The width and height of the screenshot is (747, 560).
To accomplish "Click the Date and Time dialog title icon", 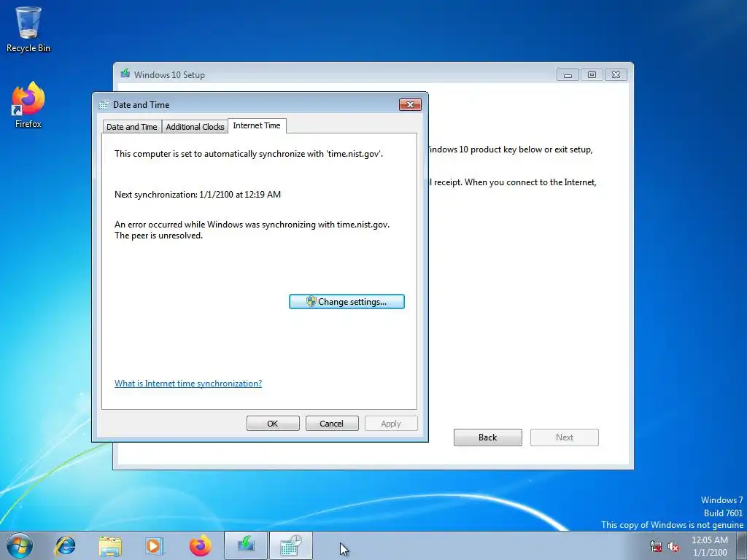I will point(104,105).
